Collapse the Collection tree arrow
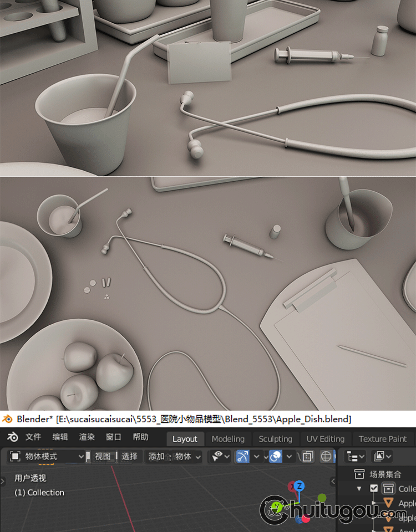Viewport: 416px width, 532px height. coord(359,489)
